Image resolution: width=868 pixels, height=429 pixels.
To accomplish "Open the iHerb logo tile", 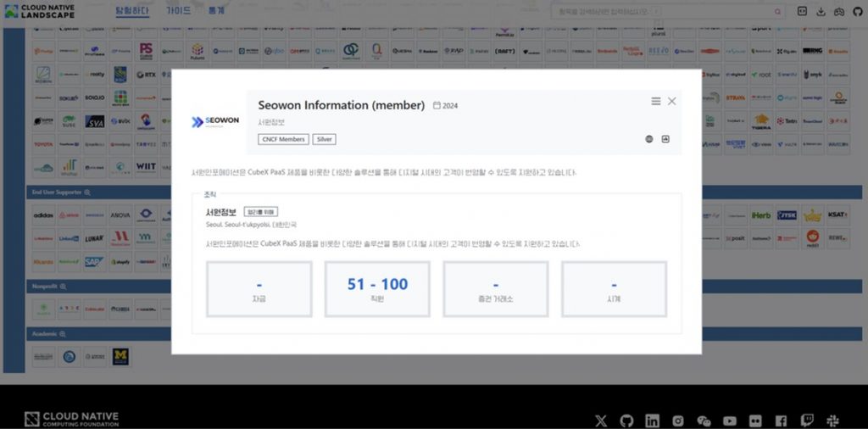I will coord(762,215).
